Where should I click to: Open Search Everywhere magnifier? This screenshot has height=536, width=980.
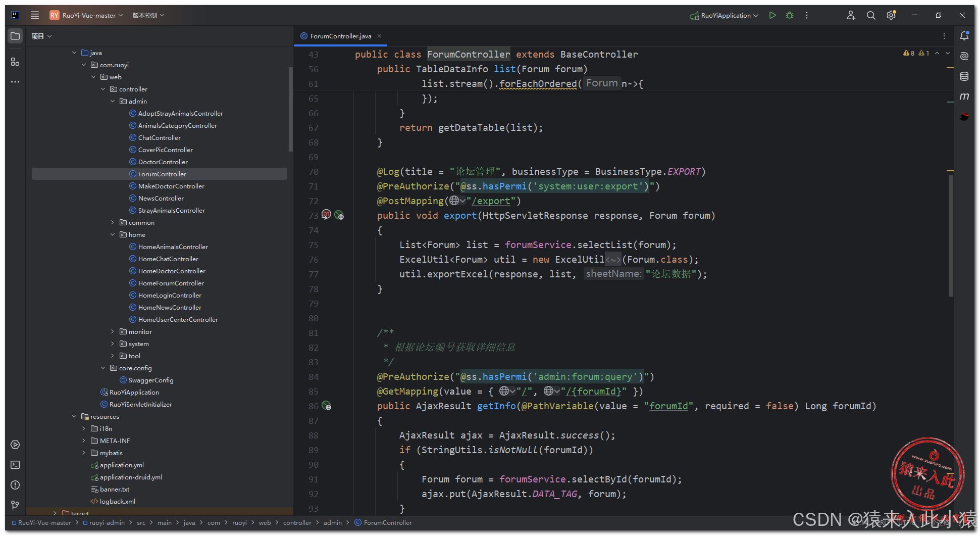click(x=871, y=15)
